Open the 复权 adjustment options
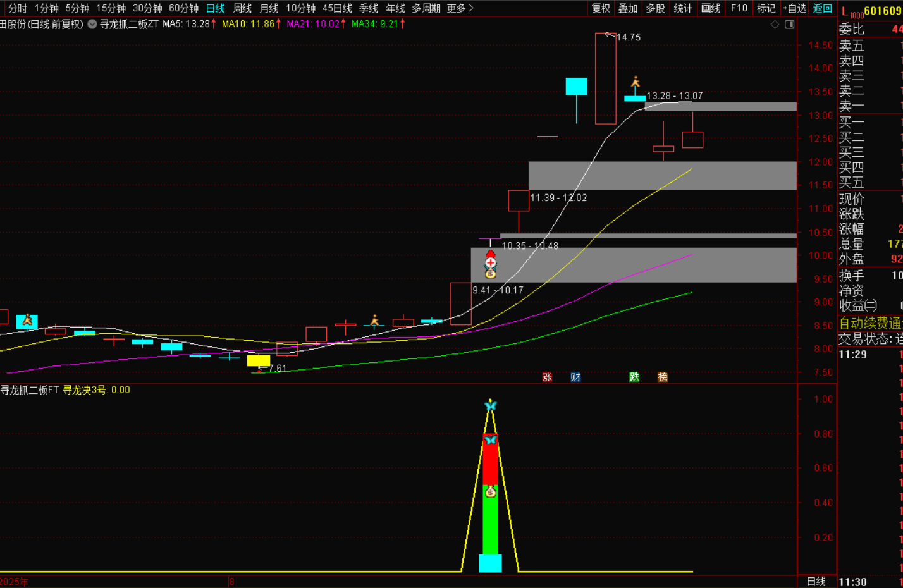Viewport: 903px width, 588px height. [x=601, y=8]
